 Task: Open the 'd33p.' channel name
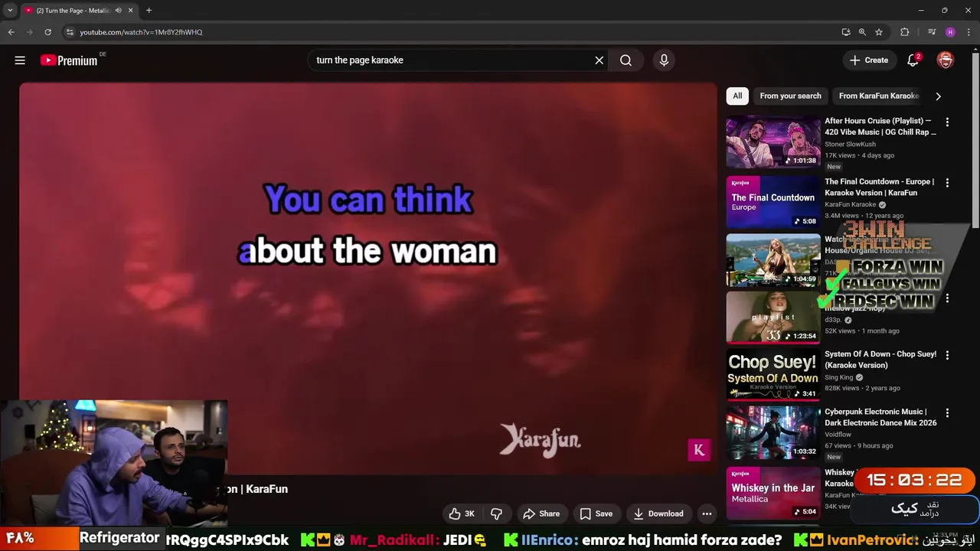coord(833,320)
